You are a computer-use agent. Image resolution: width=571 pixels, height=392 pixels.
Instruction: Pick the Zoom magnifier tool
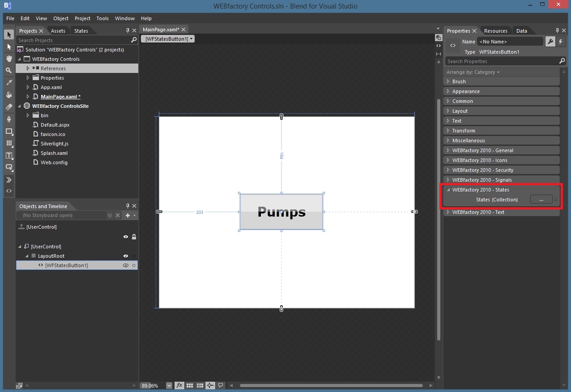pos(9,71)
